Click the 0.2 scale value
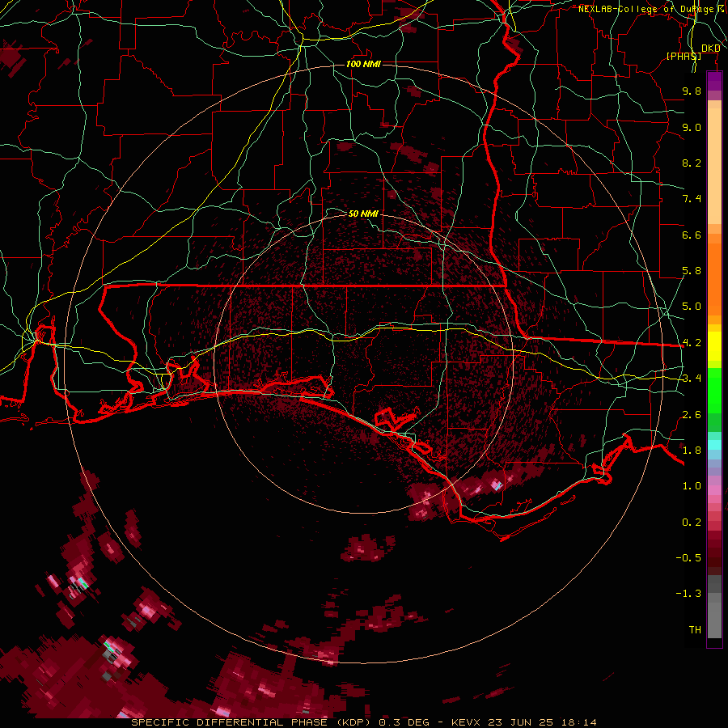Viewport: 728px width, 728px height. pyautogui.click(x=692, y=523)
